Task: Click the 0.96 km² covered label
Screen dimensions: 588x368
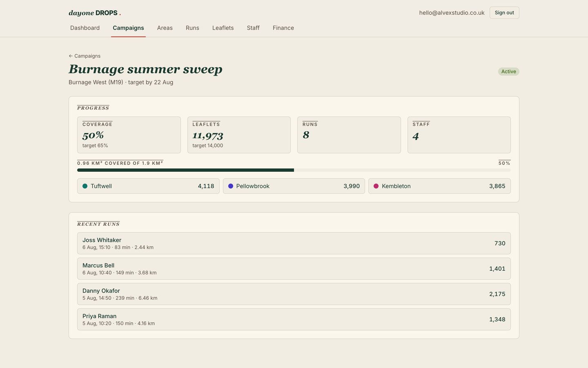Action: (x=120, y=163)
